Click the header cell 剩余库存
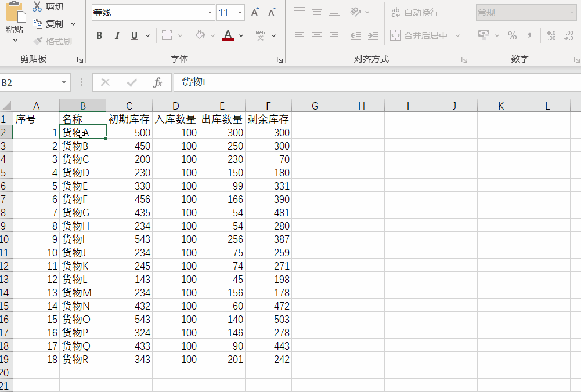The image size is (581, 392). coord(268,119)
